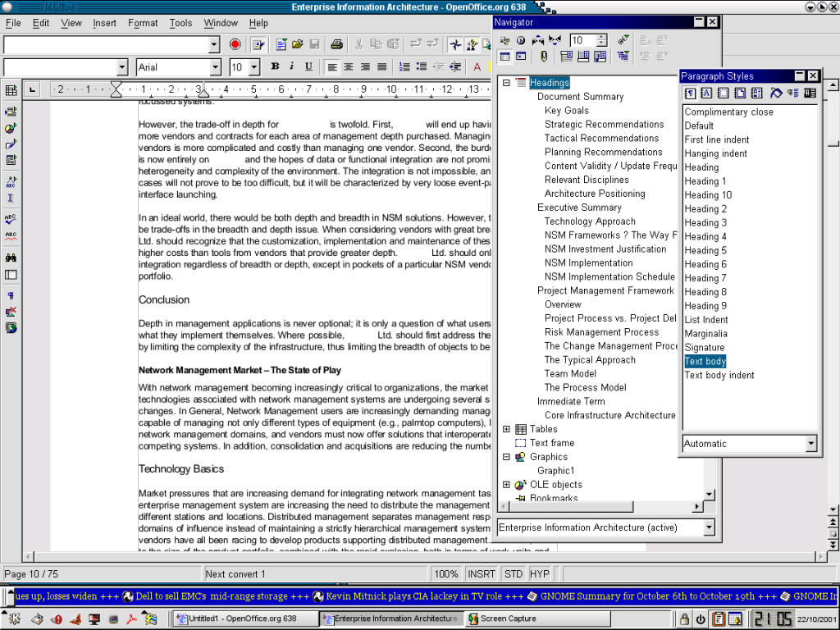The image size is (840, 630).
Task: Open the Automatic style filter dropdown
Action: pos(810,444)
